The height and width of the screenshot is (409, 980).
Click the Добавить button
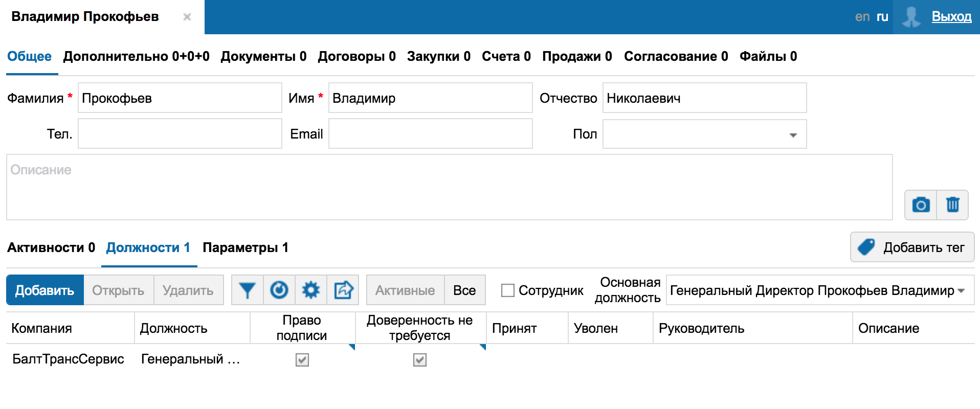(45, 290)
